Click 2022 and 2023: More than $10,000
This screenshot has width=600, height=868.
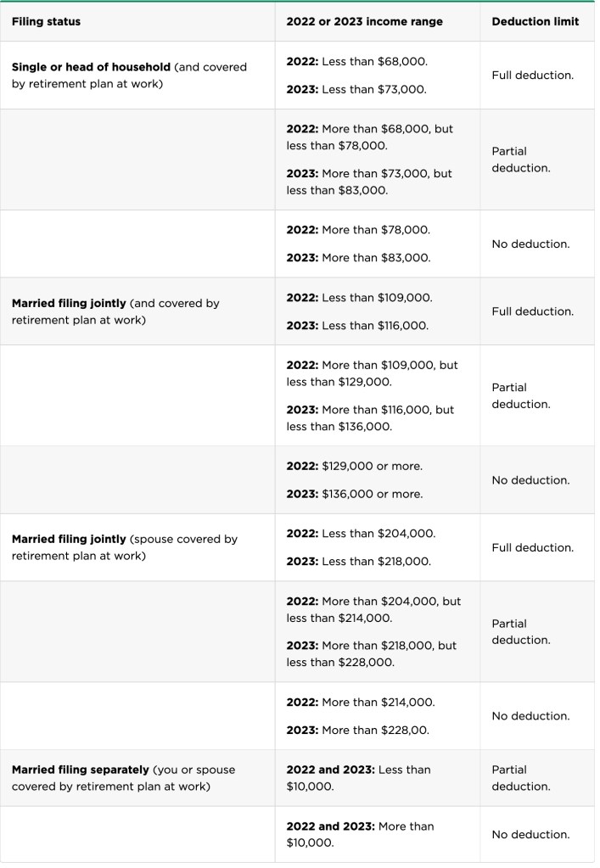pos(360,834)
